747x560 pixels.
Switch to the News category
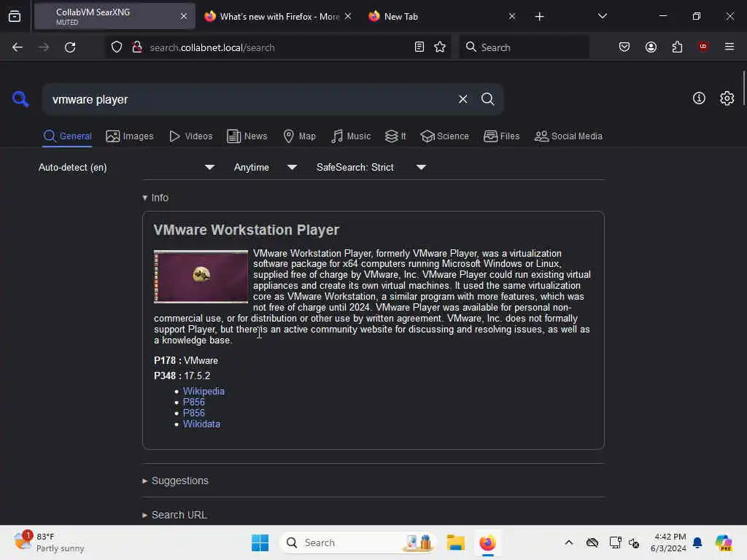247,136
